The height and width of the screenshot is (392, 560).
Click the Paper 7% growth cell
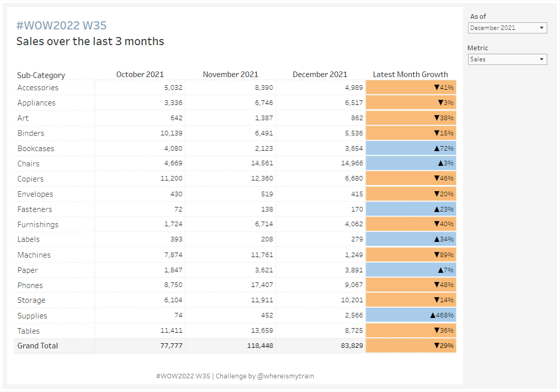(x=411, y=270)
